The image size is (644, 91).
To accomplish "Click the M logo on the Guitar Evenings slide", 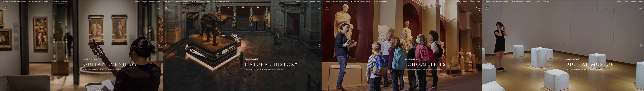I will coord(5,8).
